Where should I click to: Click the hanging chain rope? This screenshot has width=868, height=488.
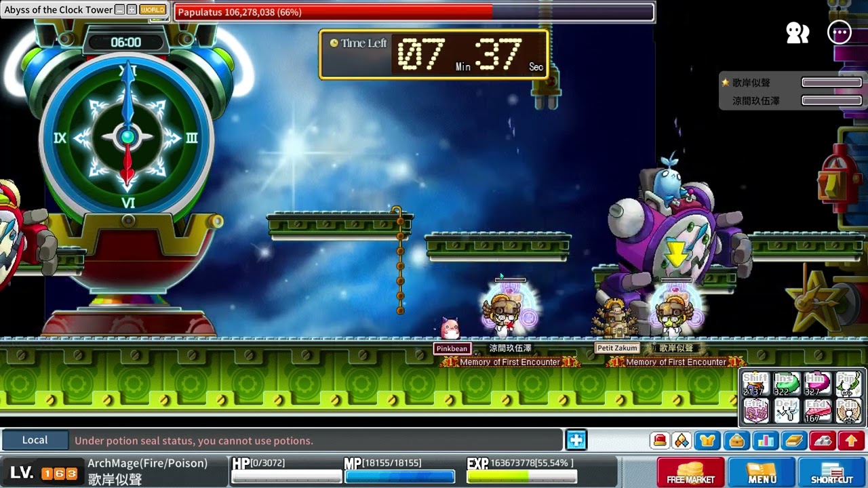click(x=399, y=261)
